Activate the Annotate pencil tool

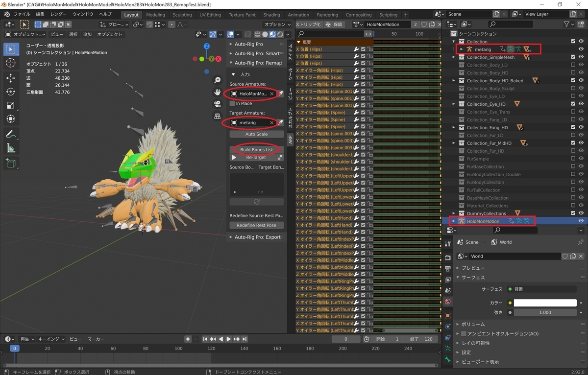(x=11, y=135)
